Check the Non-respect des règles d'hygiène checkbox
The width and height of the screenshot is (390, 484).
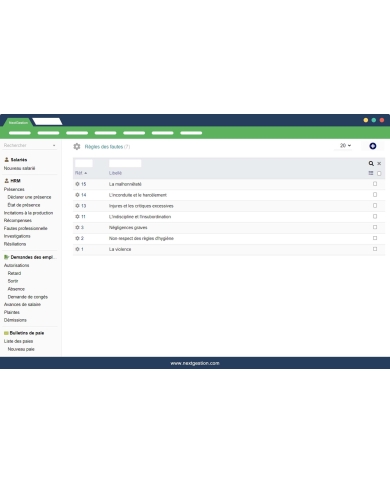point(375,238)
